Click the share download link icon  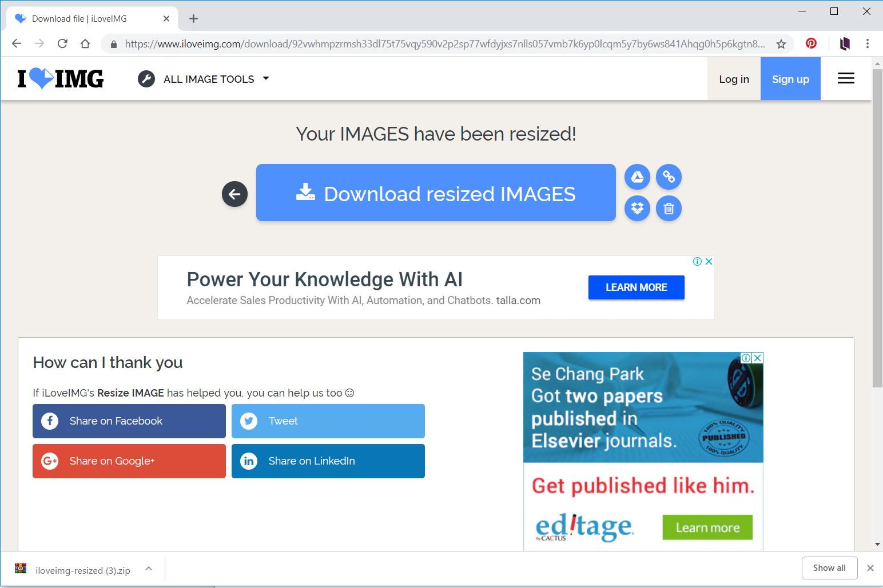tap(669, 177)
